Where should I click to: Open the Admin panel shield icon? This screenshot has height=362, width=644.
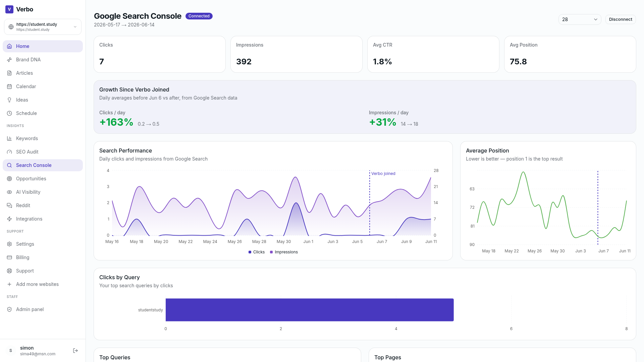pyautogui.click(x=9, y=309)
